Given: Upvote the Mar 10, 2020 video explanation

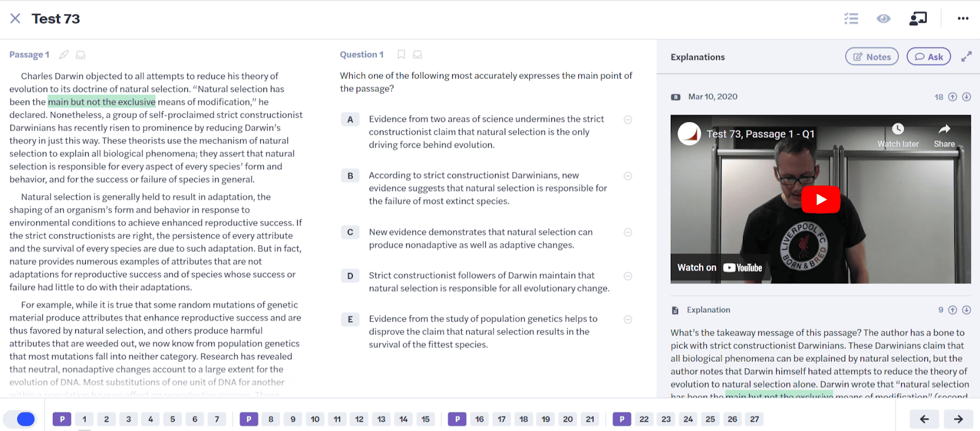Looking at the screenshot, I should tap(952, 97).
